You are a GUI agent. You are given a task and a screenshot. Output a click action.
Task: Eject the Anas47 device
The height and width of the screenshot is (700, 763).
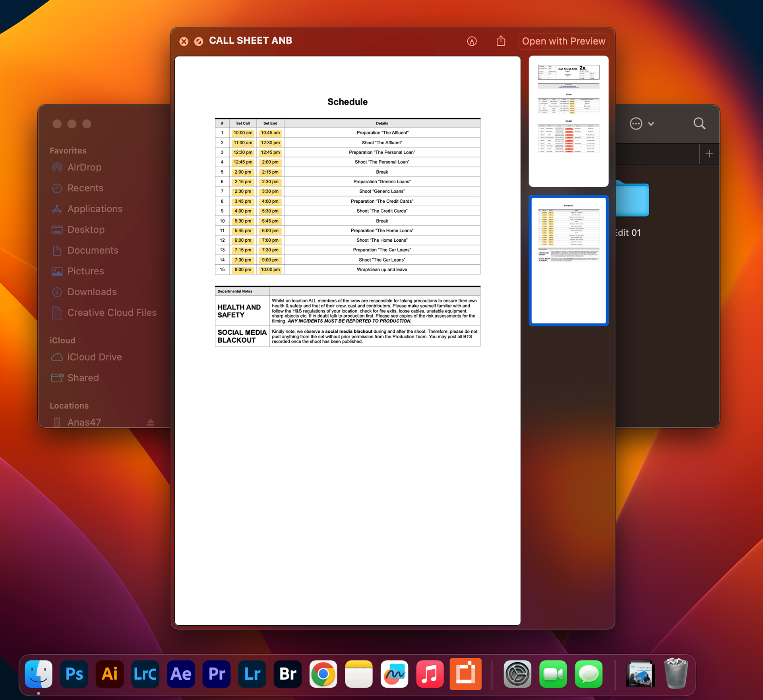[x=151, y=422]
